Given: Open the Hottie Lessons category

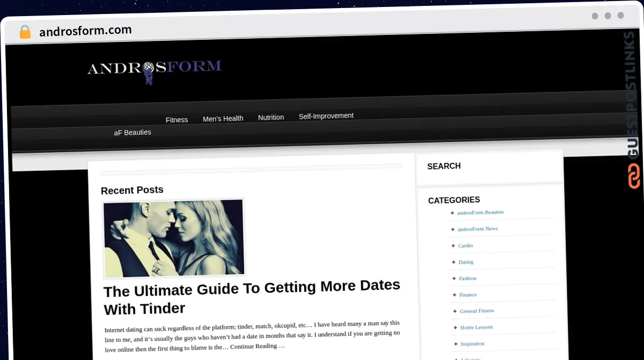Looking at the screenshot, I should (476, 327).
